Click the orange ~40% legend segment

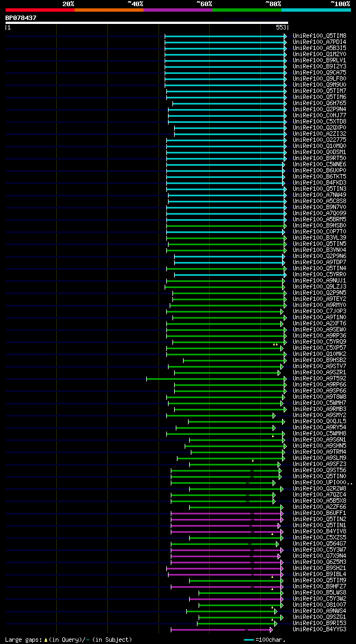(109, 10)
